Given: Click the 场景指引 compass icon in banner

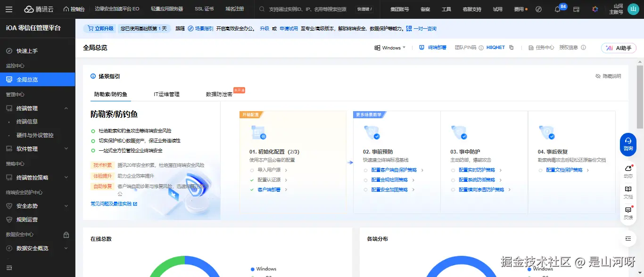Looking at the screenshot, I should point(190,28).
